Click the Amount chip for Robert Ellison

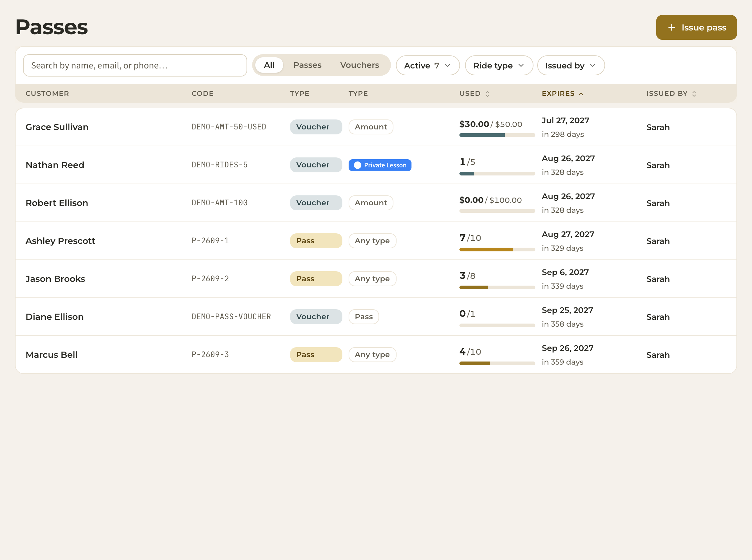point(371,203)
